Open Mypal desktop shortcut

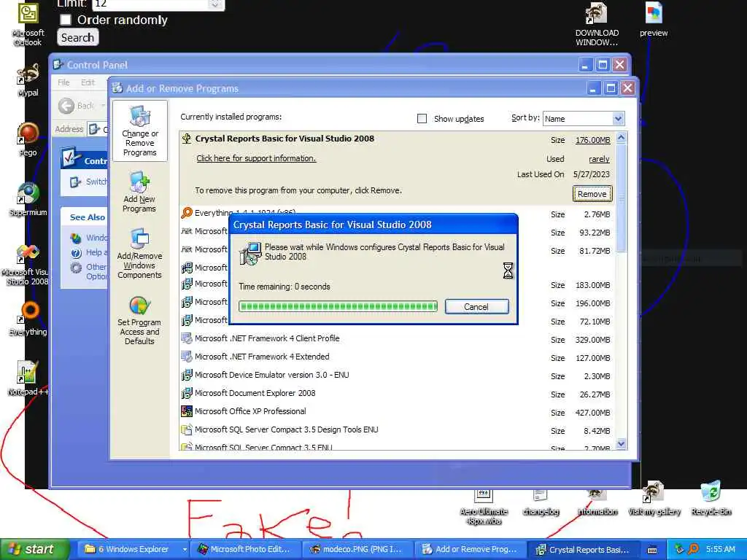click(x=28, y=74)
